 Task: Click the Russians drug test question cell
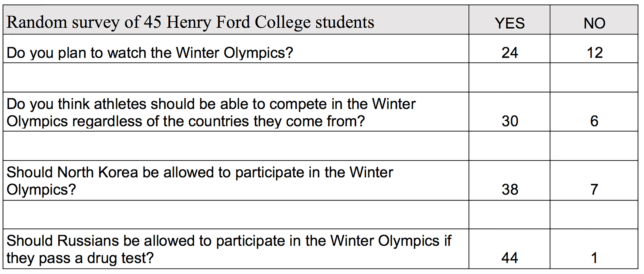[236, 249]
